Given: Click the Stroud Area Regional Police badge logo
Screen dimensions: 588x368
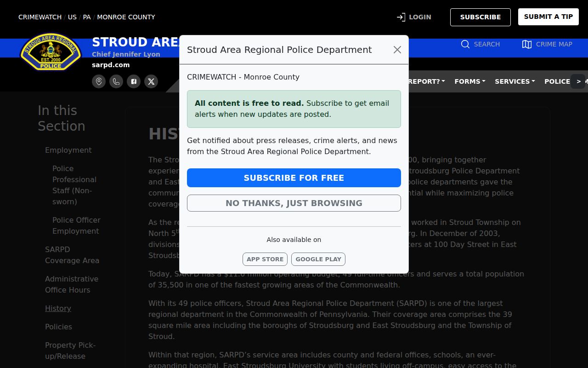Looking at the screenshot, I should pos(51,52).
